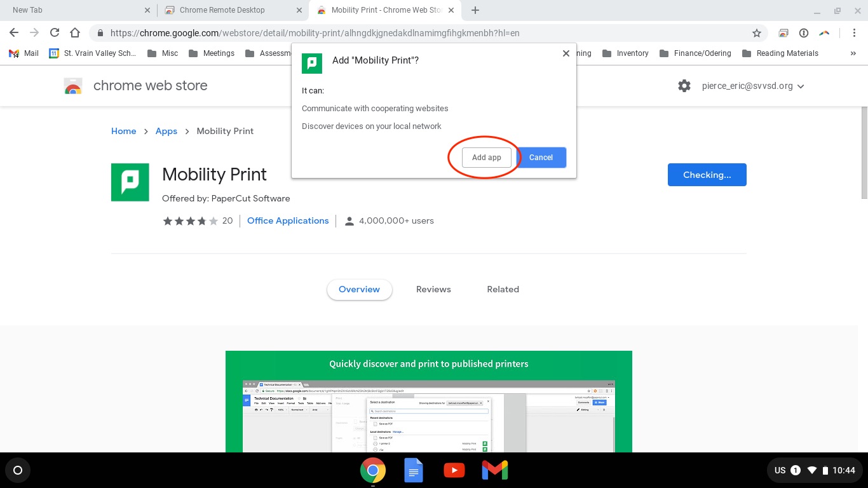Screen dimensions: 868x488
Task: Close the Chrome Remote Desktop tab
Action: tap(299, 10)
